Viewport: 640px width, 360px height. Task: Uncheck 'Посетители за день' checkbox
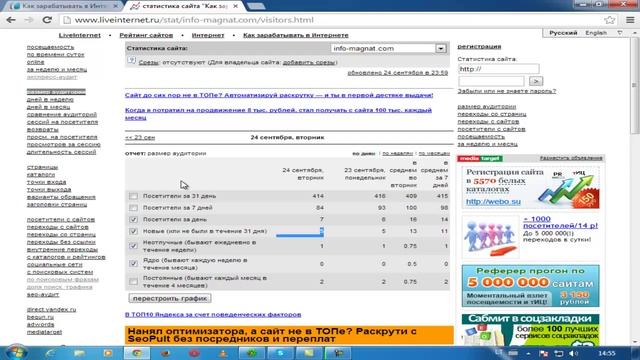[133, 220]
